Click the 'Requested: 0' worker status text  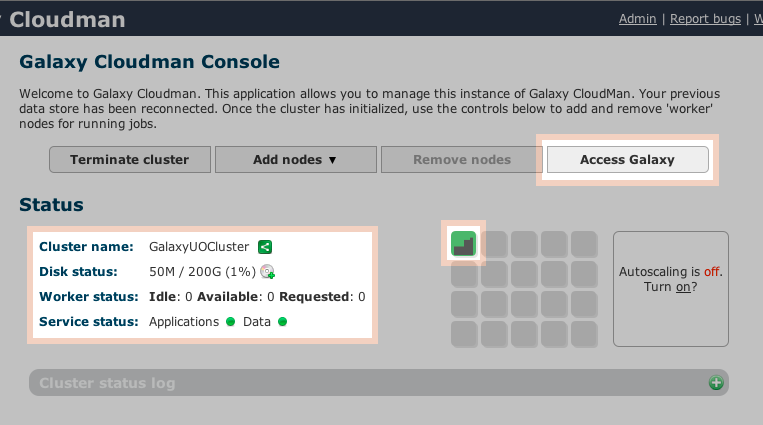click(x=322, y=296)
